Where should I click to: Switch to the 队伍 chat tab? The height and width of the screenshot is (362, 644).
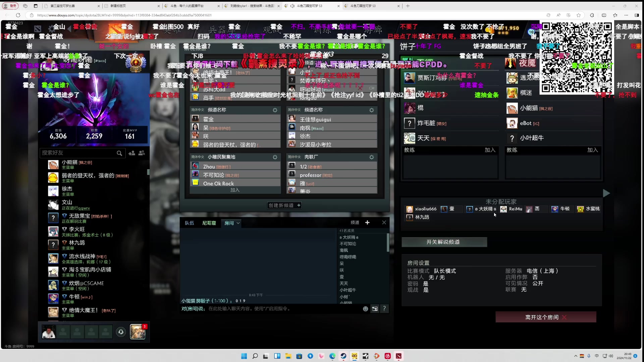coord(190,223)
